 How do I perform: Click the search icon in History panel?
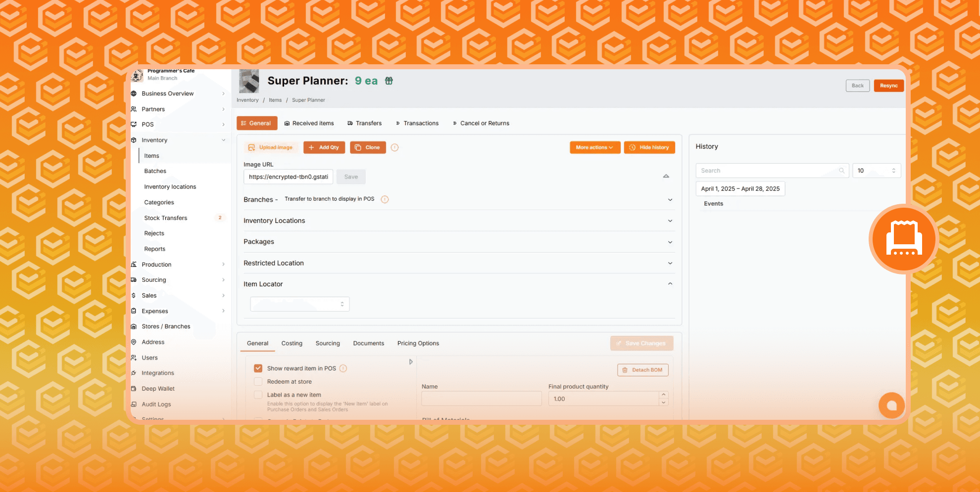(841, 170)
